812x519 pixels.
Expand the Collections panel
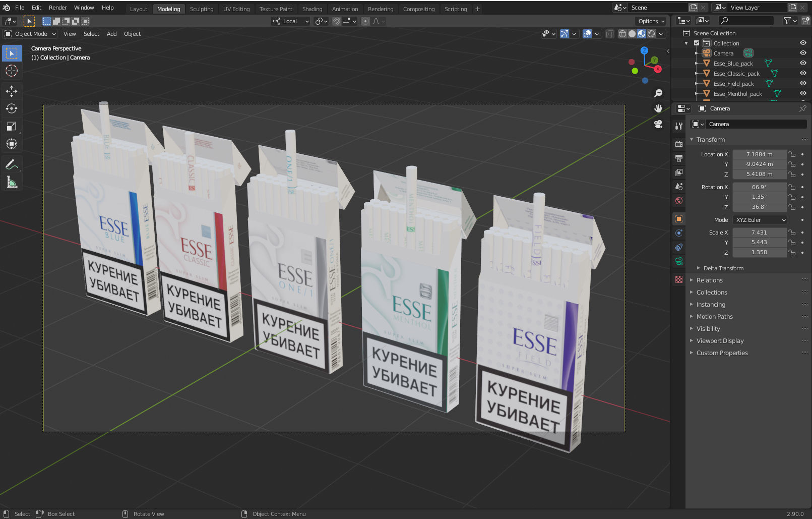(x=712, y=293)
